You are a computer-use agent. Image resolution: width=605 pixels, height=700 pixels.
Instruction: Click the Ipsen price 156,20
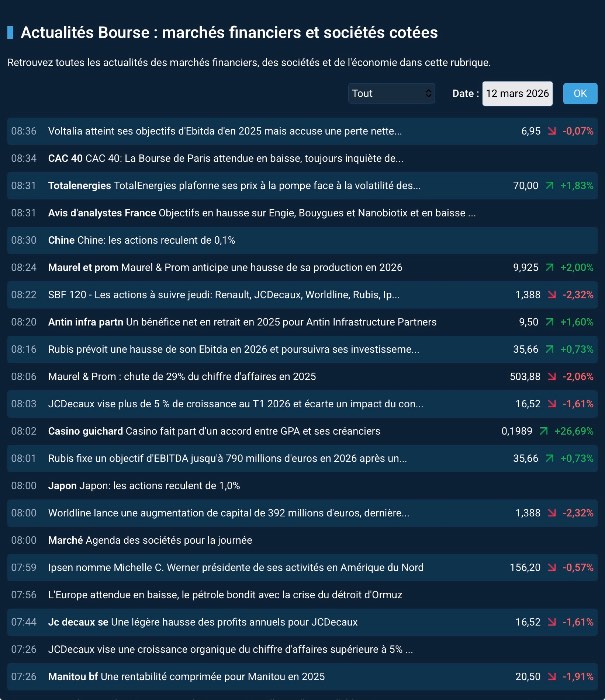(x=525, y=567)
